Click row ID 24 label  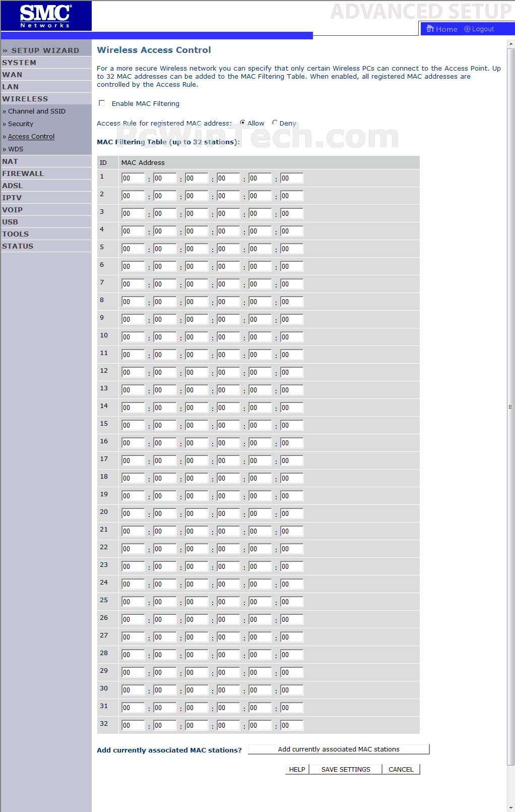pos(104,583)
